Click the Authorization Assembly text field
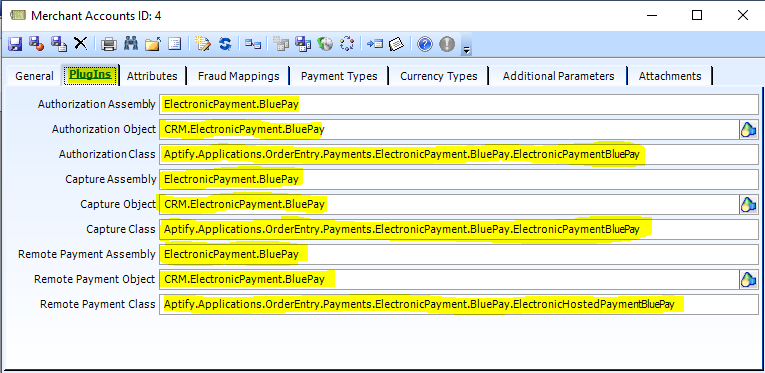The height and width of the screenshot is (373, 765). (459, 104)
